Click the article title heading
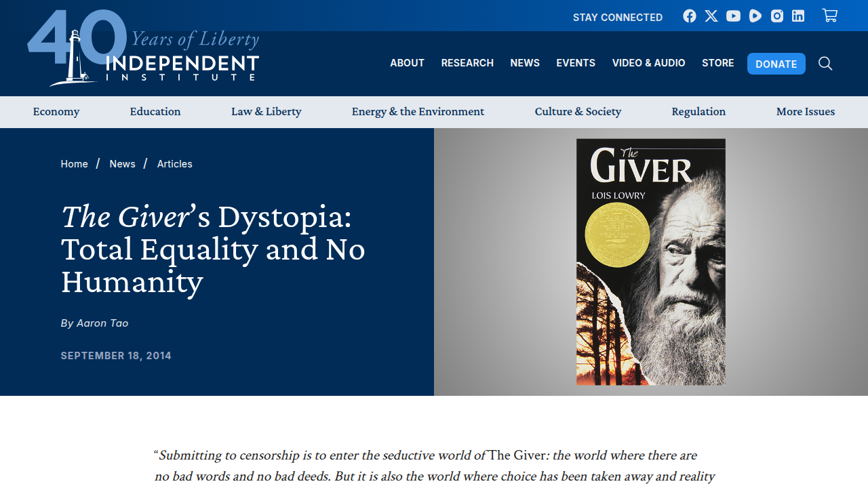 pyautogui.click(x=213, y=249)
